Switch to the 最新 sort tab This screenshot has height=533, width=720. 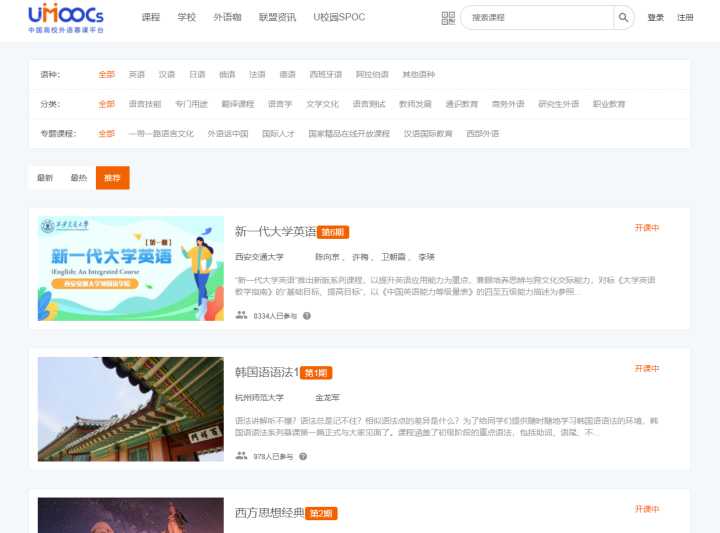click(x=45, y=178)
